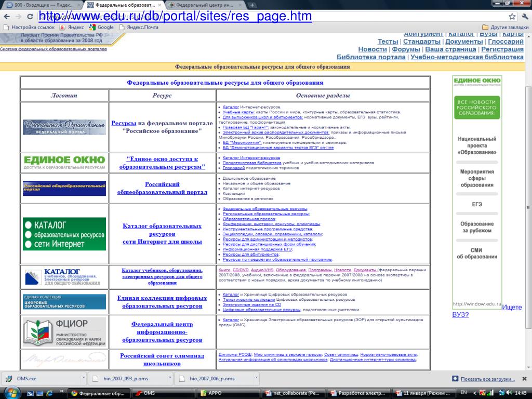The width and height of the screenshot is (532, 399).
Task: Switch to the Федеральный центр ин... tab
Action: pyautogui.click(x=205, y=5)
